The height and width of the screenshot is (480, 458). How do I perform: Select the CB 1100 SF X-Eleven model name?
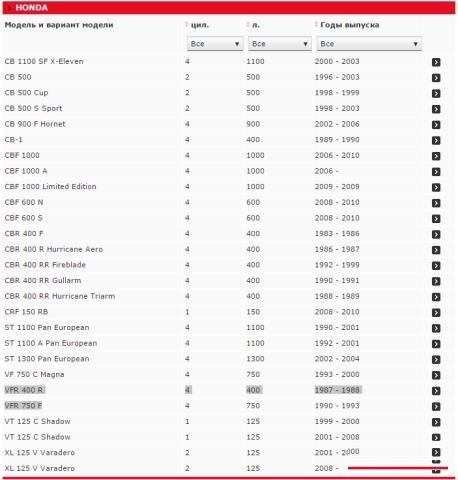click(x=44, y=61)
